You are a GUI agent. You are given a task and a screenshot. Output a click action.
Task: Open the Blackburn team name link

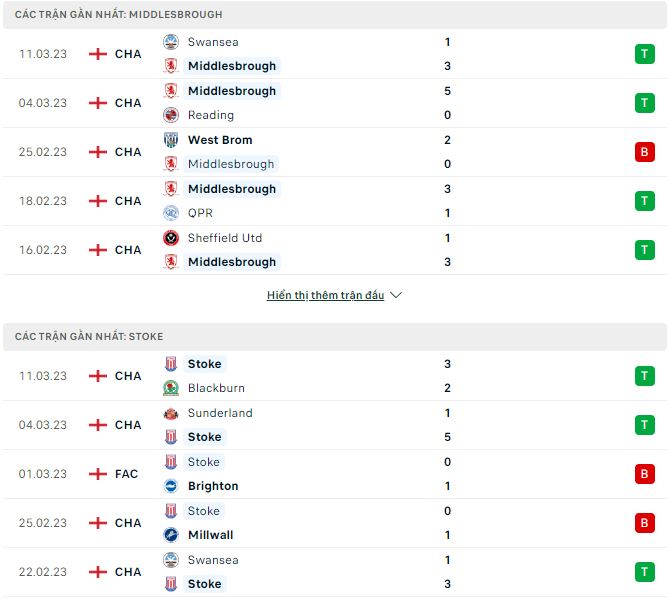point(216,388)
